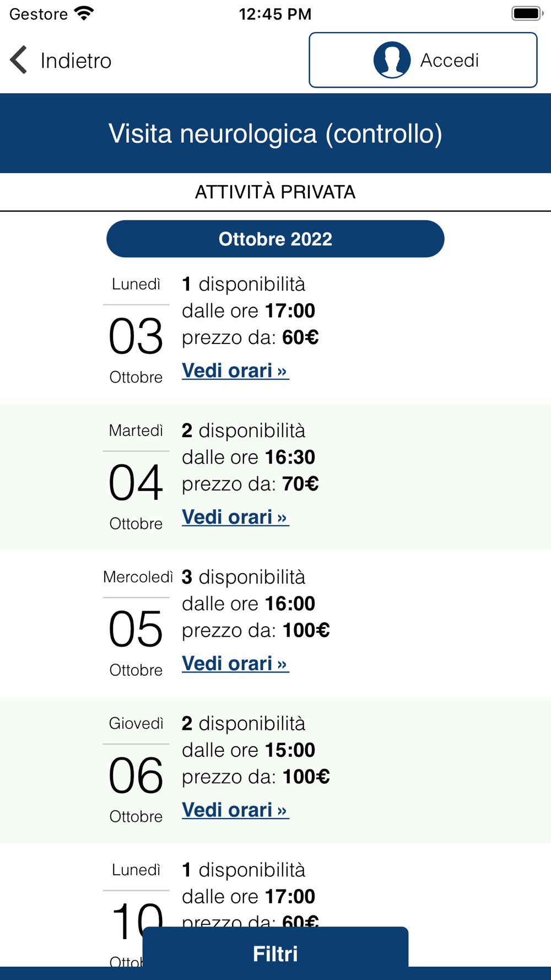Image resolution: width=551 pixels, height=980 pixels.
Task: Tap the Wi-Fi status icon
Action: click(x=84, y=13)
